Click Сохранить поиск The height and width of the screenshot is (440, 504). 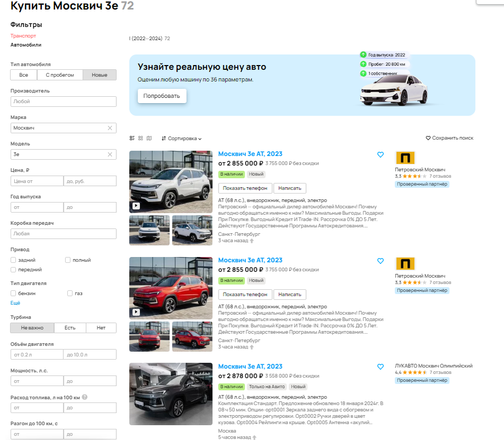(x=449, y=138)
